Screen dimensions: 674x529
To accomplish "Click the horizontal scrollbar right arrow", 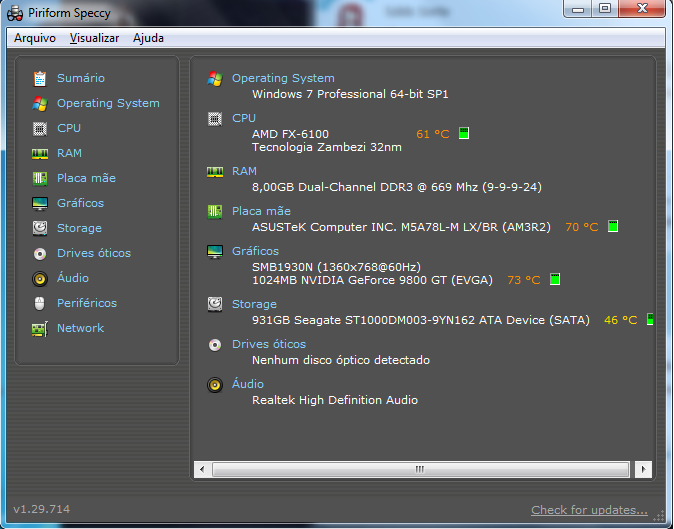I will coord(643,469).
